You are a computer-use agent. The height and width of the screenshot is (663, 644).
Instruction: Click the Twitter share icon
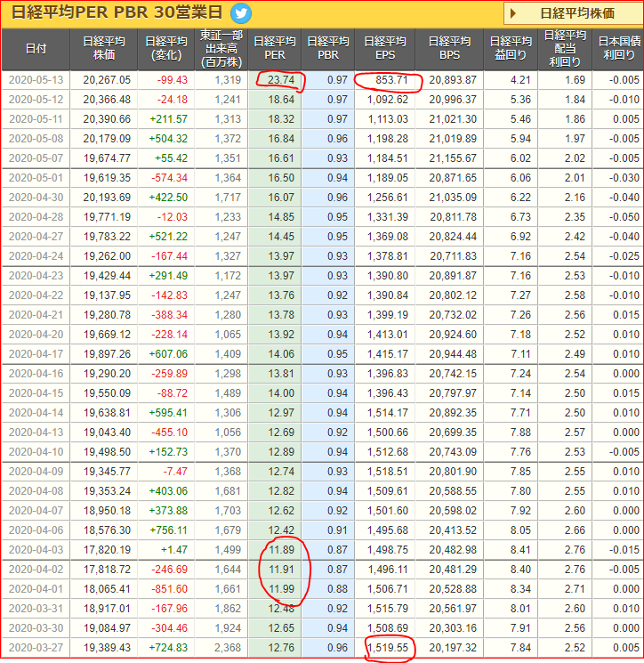(241, 13)
